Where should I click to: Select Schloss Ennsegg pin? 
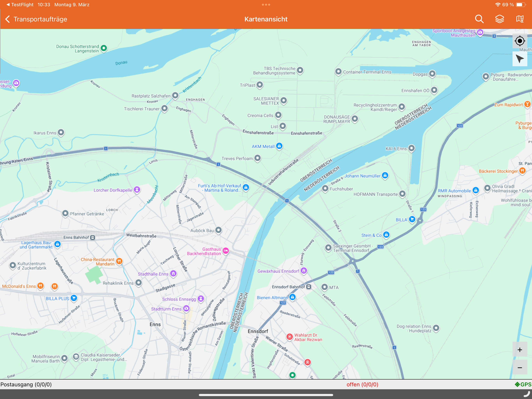pyautogui.click(x=201, y=299)
